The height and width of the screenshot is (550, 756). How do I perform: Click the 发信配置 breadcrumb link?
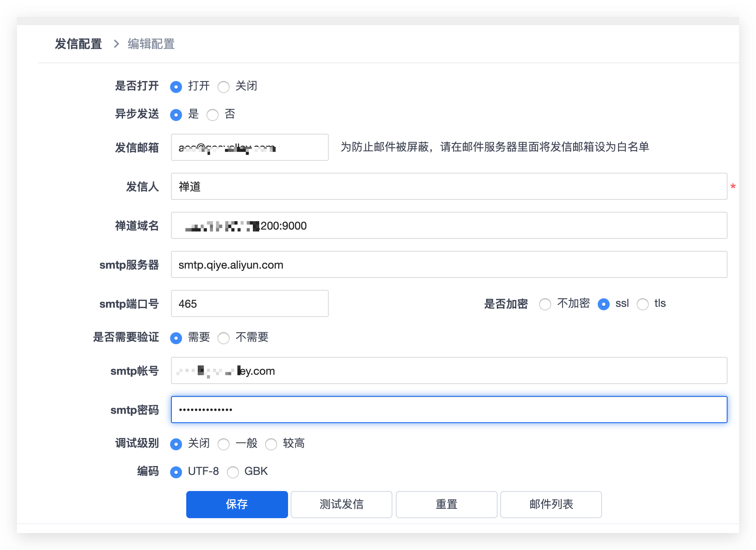pos(78,44)
